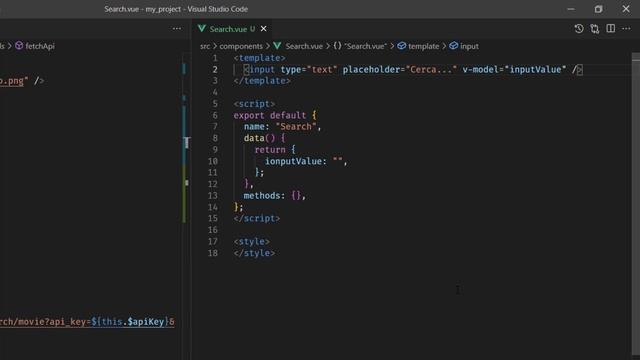The height and width of the screenshot is (360, 640).
Task: Click the braces icon before "Search.vue" breadcrumb
Action: pyautogui.click(x=337, y=46)
